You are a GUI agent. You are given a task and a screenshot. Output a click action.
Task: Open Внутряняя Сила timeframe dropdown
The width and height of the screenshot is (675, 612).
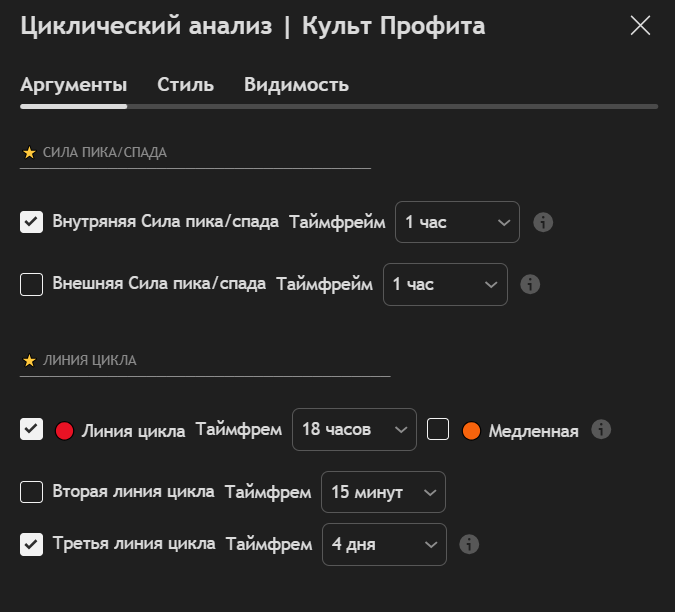pos(457,222)
